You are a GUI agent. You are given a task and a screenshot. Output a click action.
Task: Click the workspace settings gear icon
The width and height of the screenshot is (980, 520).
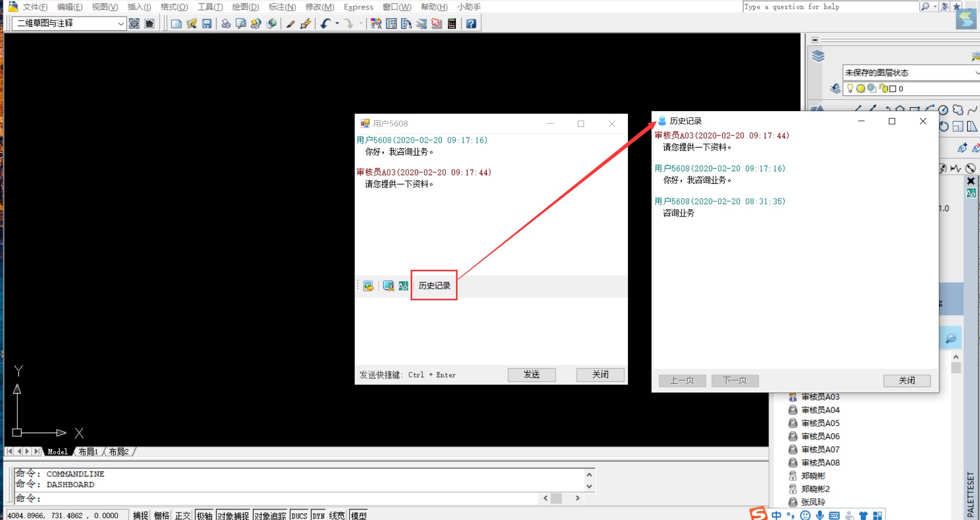134,24
